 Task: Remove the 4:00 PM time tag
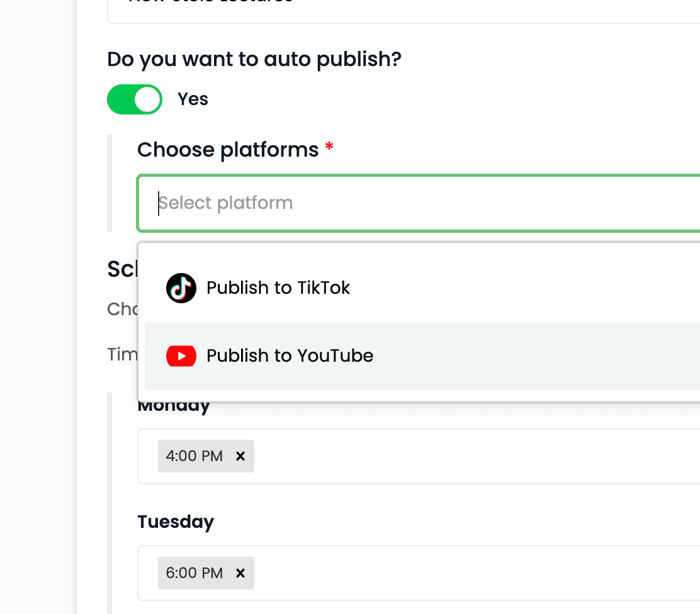(240, 456)
